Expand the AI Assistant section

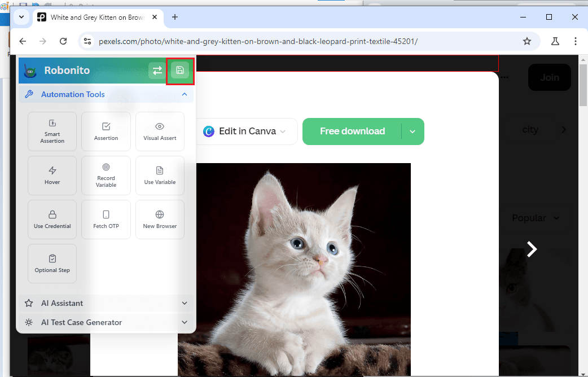click(x=106, y=303)
